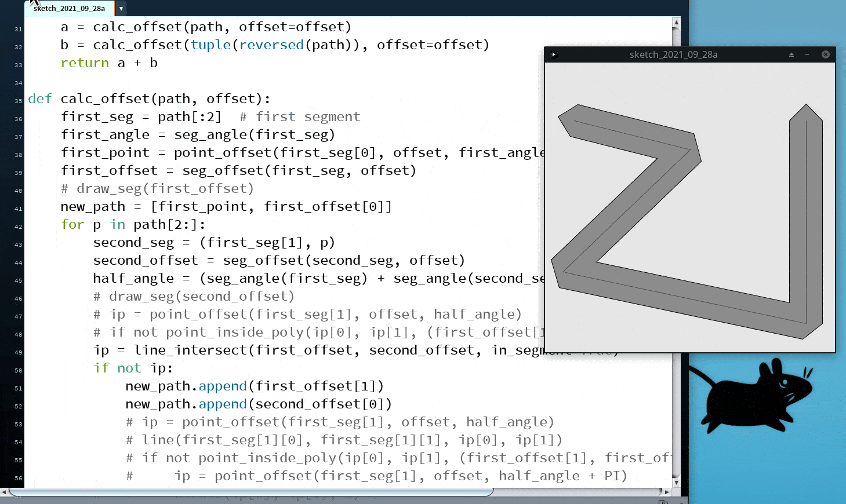The height and width of the screenshot is (504, 846).
Task: Click line number 35 in the gutter
Action: [19, 101]
